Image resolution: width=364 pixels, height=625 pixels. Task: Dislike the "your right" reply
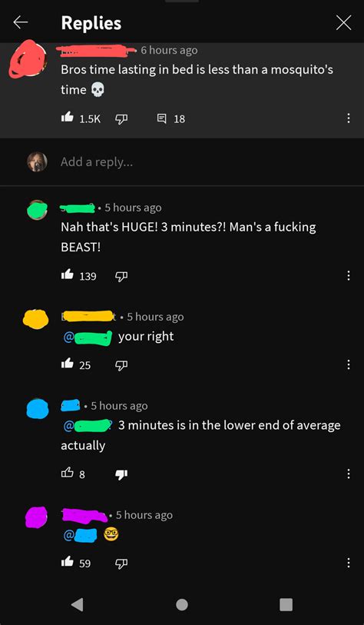[x=121, y=364]
